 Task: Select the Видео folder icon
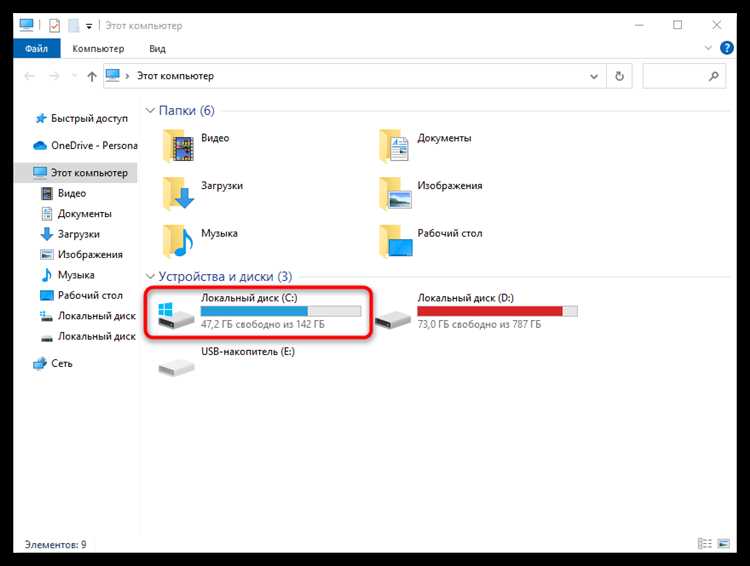click(178, 145)
